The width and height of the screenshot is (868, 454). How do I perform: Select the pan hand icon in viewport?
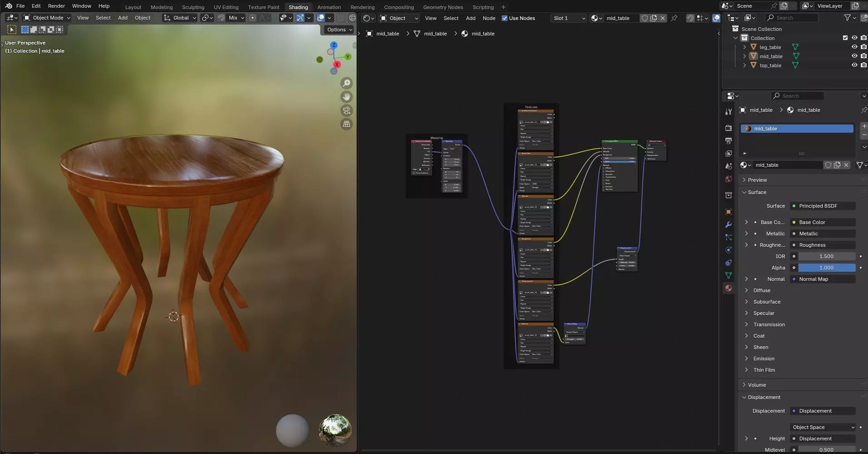pyautogui.click(x=347, y=97)
